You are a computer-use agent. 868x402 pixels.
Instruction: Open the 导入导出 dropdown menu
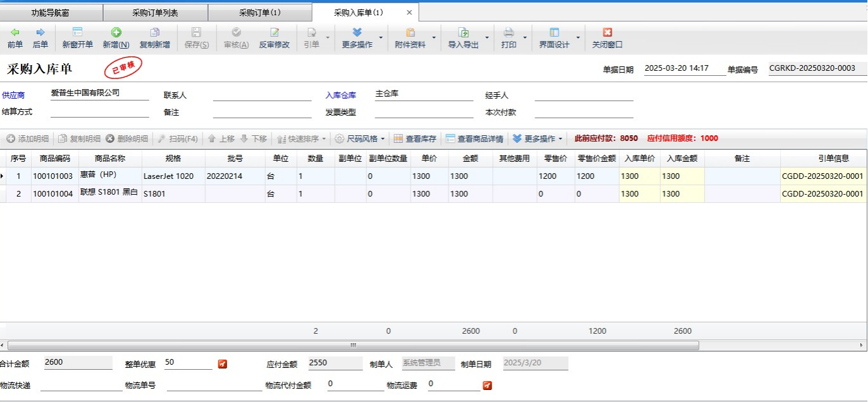[x=487, y=38]
